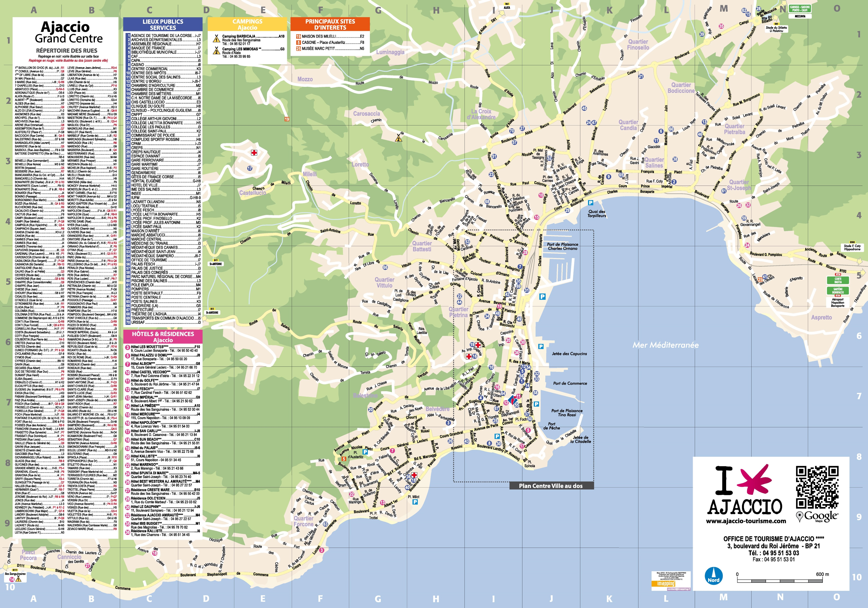Viewport: 868px width, 608px height.
Task: Click the parking icon at Quai des Torpilleurs
Action: click(x=591, y=203)
